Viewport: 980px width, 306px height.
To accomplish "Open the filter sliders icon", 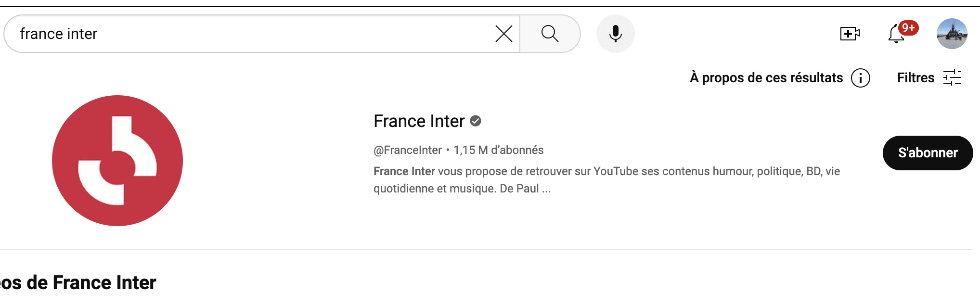I will pos(952,77).
